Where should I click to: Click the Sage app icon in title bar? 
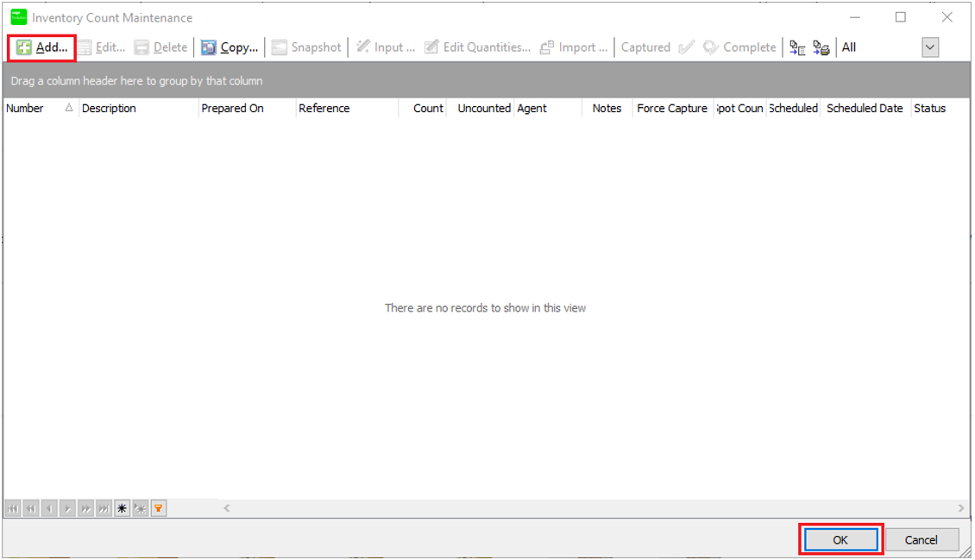[18, 17]
